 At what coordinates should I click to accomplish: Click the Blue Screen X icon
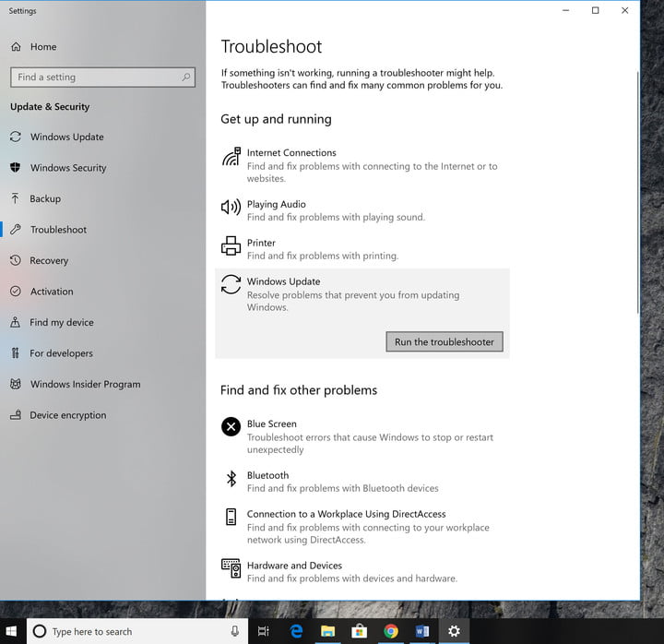231,426
